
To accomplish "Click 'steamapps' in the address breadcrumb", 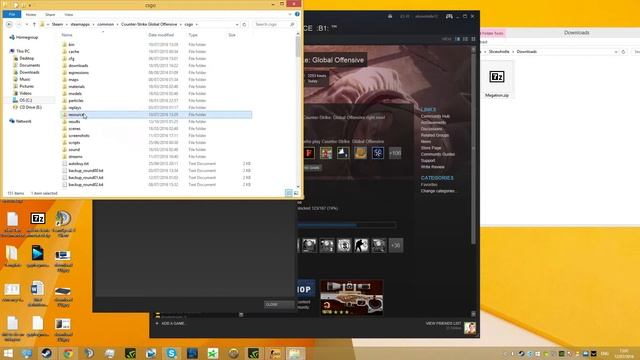I will click(80, 24).
